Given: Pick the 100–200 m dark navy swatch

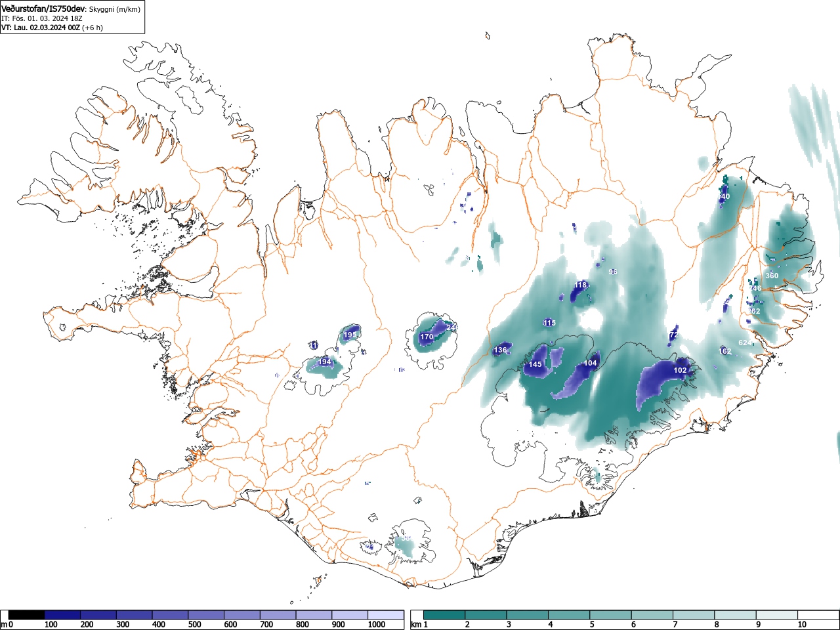Looking at the screenshot, I should pyautogui.click(x=62, y=615).
